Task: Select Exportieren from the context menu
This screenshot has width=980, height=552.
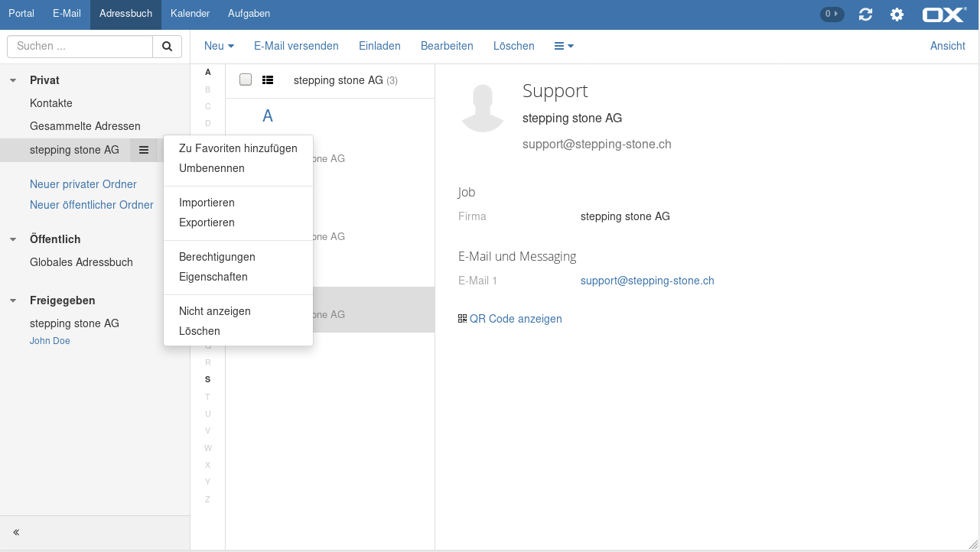Action: [207, 222]
